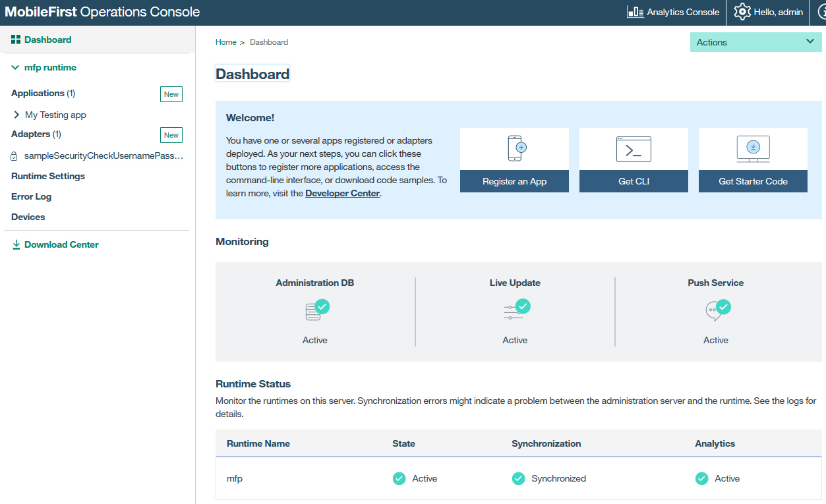The image size is (826, 504).
Task: Collapse the mfp runtime section
Action: pyautogui.click(x=15, y=67)
